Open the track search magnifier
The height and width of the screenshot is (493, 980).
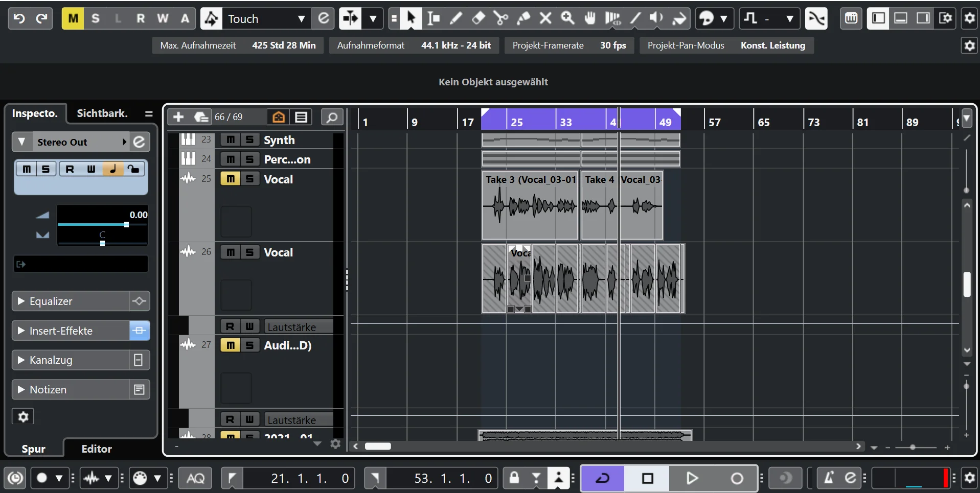coord(332,118)
